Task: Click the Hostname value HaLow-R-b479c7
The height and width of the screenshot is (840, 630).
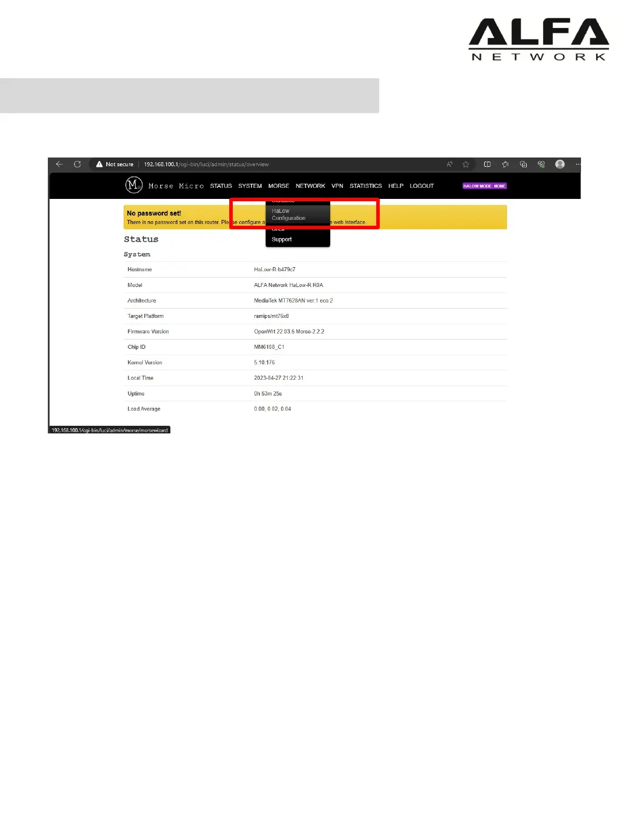Action: point(275,269)
